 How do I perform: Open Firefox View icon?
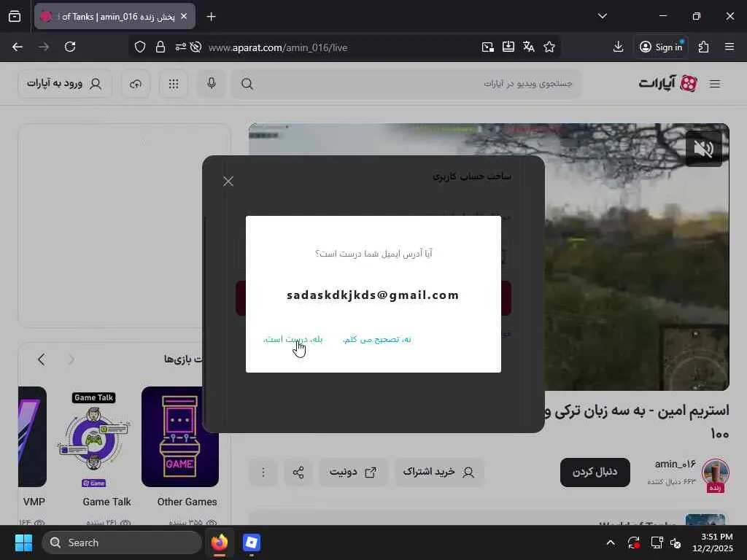click(x=15, y=16)
